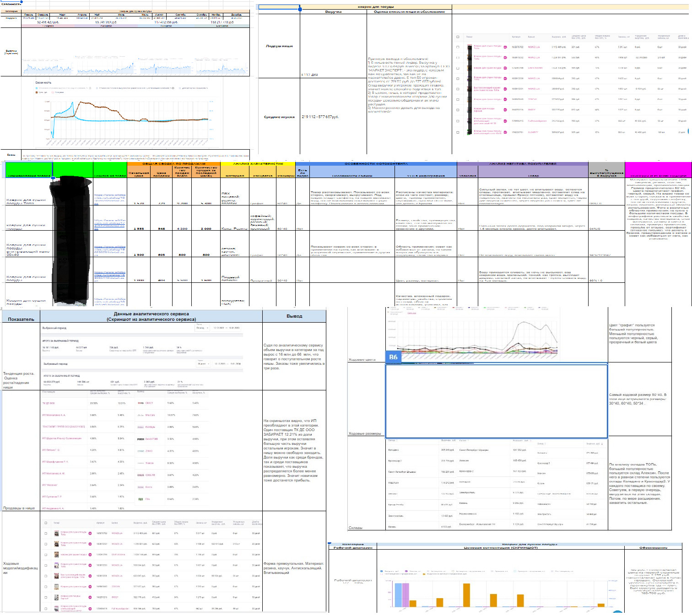Open wildberries link in the 1 533 start-price row

pyautogui.click(x=109, y=224)
